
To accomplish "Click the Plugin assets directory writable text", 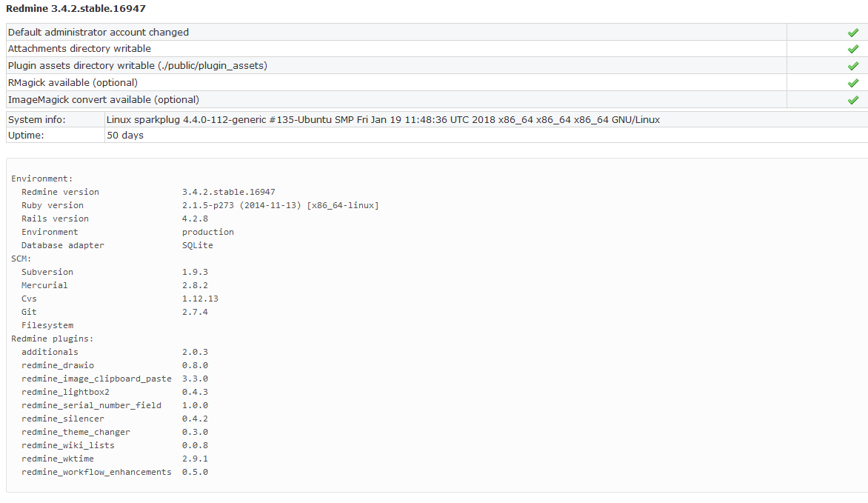I will click(137, 65).
